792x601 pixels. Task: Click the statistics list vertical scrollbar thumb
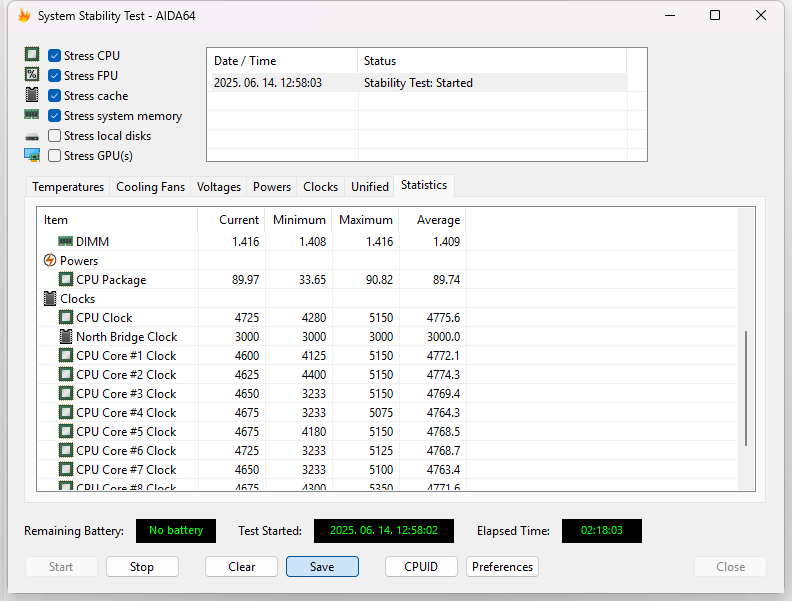746,388
